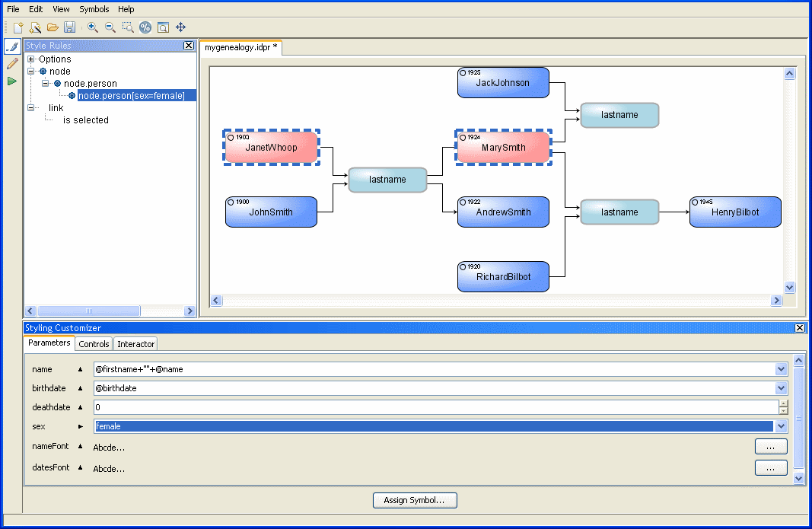Open the sex value dropdown

click(781, 427)
